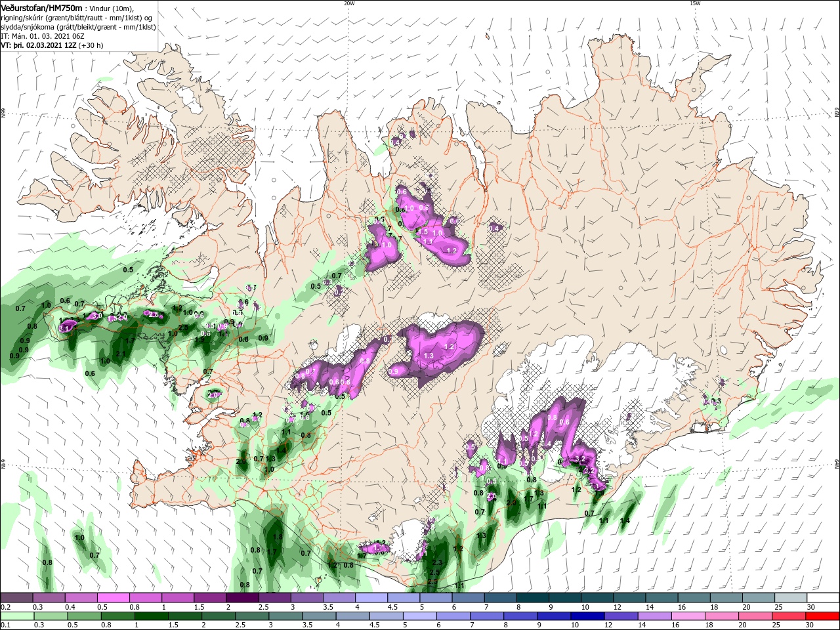Pick the 10–12 deep navy rain swatch
The image size is (840, 630).
pos(587,616)
